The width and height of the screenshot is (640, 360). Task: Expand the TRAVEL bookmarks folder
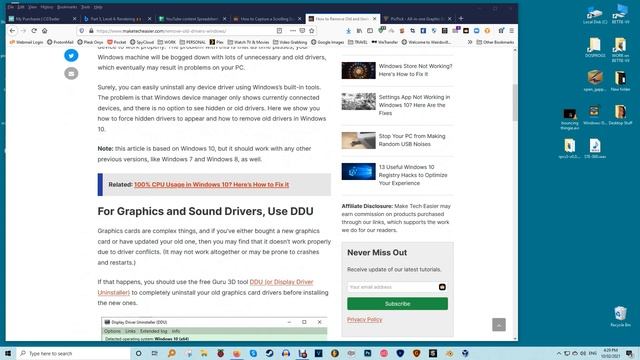click(358, 42)
